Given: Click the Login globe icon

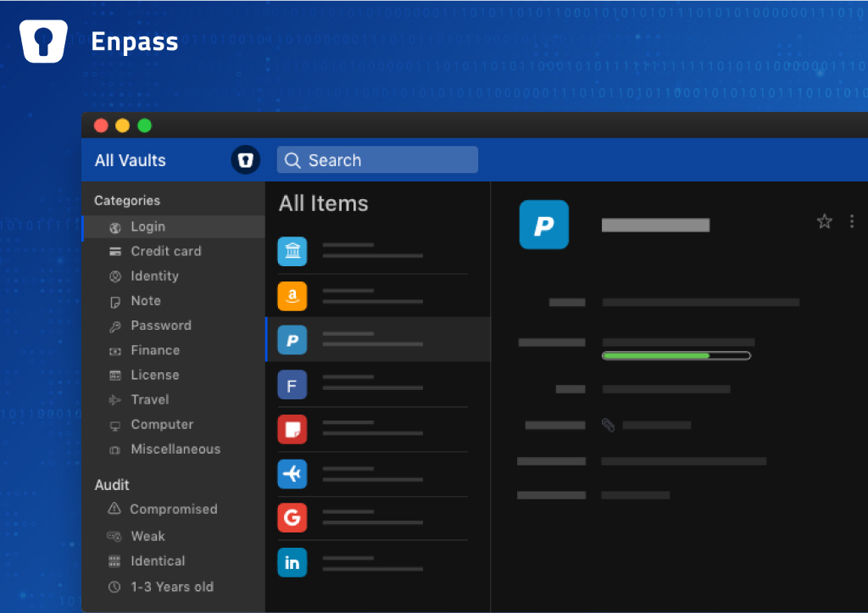Looking at the screenshot, I should [115, 227].
